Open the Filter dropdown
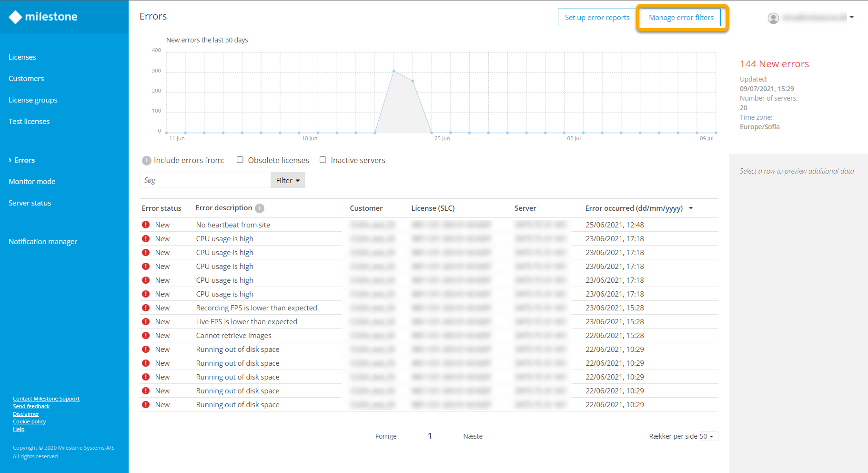Image resolution: width=868 pixels, height=473 pixels. 287,180
